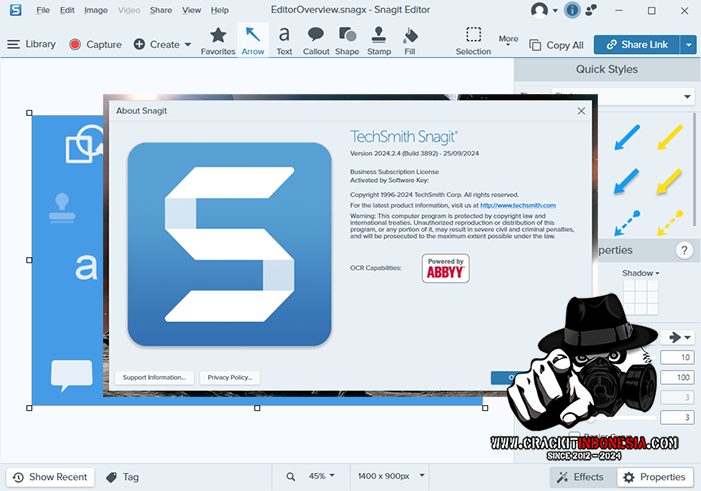The height and width of the screenshot is (491, 701).
Task: Activate the Fill tool
Action: click(x=409, y=39)
